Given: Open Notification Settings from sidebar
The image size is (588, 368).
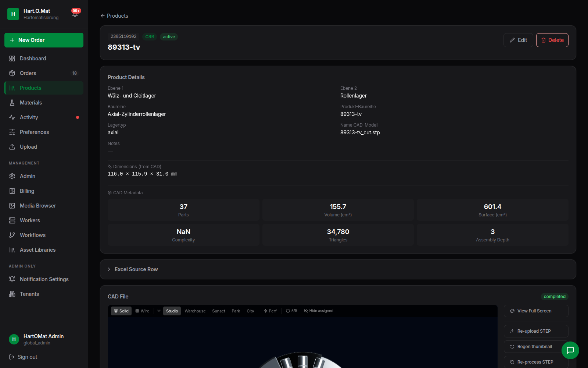Looking at the screenshot, I should tap(44, 279).
